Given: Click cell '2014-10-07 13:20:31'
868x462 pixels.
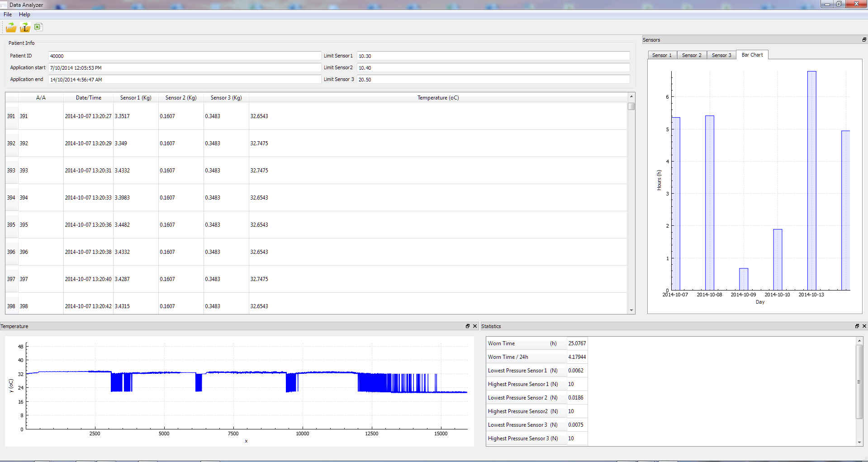Looking at the screenshot, I should (x=88, y=171).
